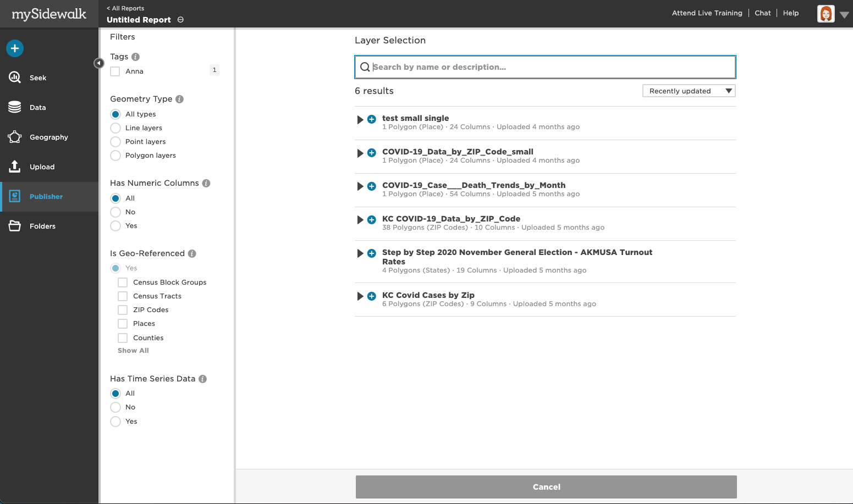Expand the KC COVID-19_Data_by_ZIP_Code layer row
The image size is (853, 504).
(360, 220)
